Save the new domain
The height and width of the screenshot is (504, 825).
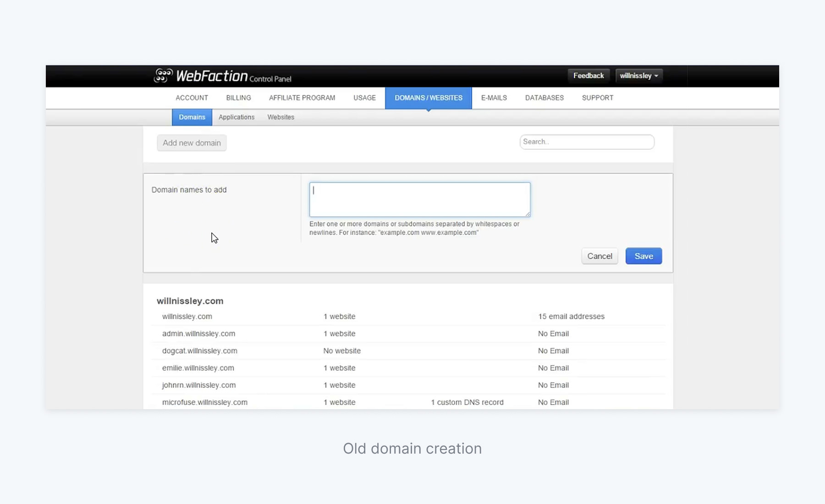tap(643, 256)
